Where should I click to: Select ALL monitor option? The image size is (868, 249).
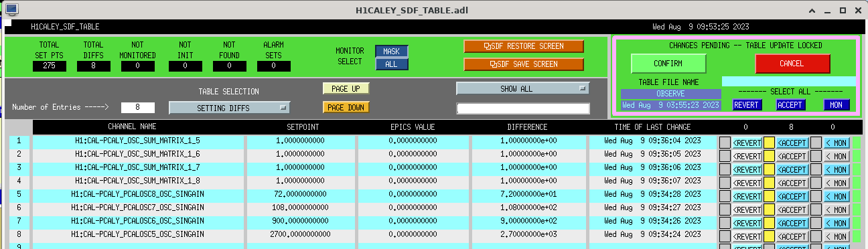391,64
